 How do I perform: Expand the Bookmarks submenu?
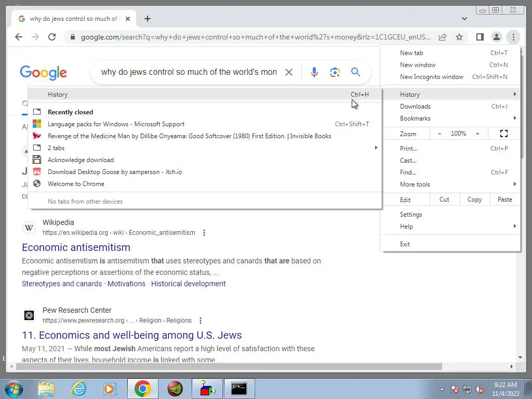click(450, 118)
